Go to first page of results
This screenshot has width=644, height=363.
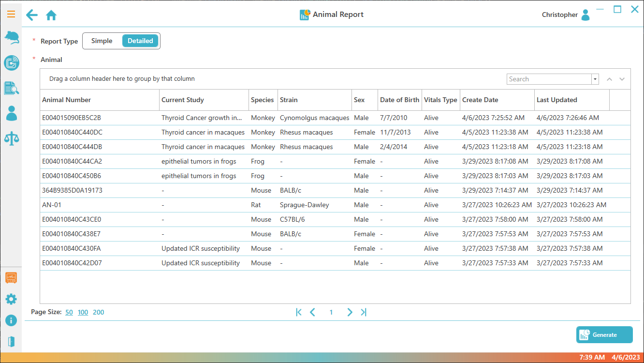pos(299,312)
